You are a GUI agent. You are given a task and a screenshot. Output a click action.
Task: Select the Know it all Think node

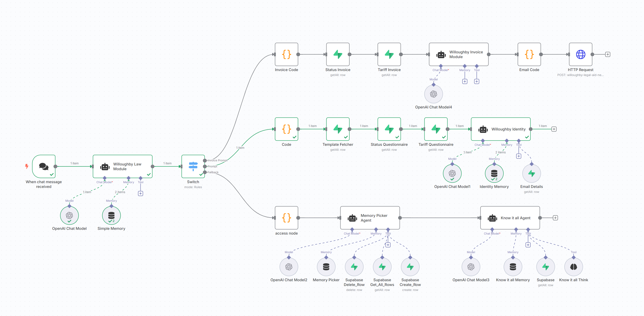tap(573, 267)
